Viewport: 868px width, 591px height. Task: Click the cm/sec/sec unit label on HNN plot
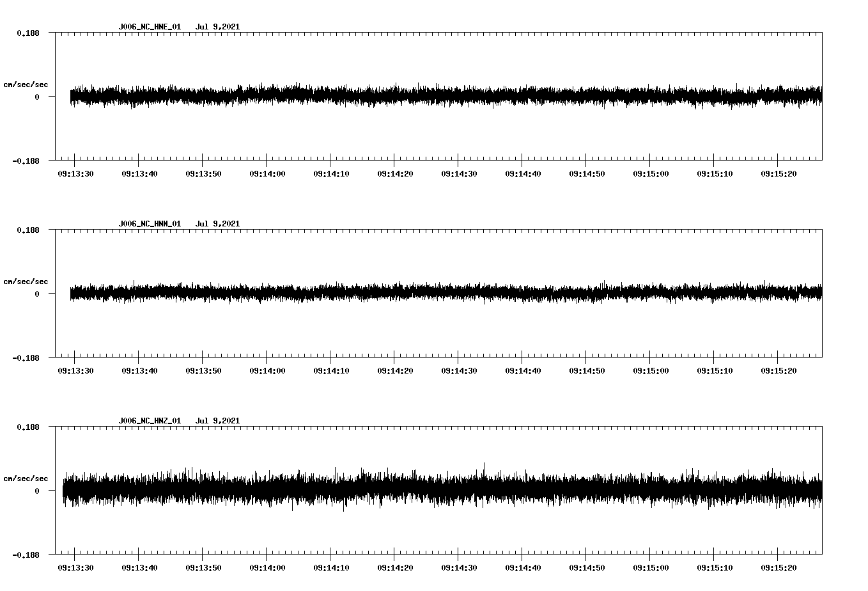[x=26, y=281]
